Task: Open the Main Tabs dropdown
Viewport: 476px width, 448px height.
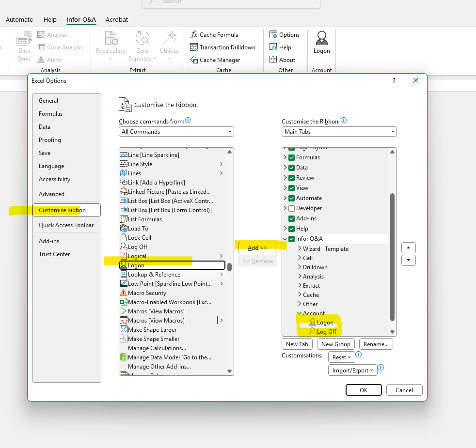Action: point(339,132)
